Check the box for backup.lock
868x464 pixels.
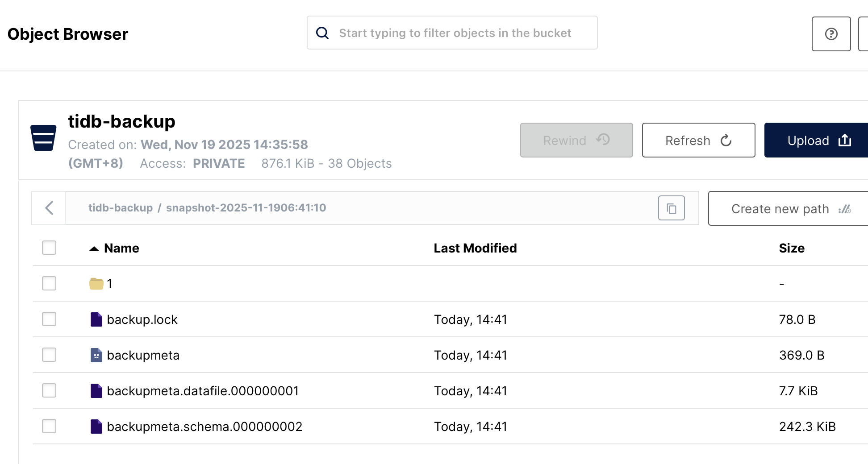pyautogui.click(x=49, y=319)
